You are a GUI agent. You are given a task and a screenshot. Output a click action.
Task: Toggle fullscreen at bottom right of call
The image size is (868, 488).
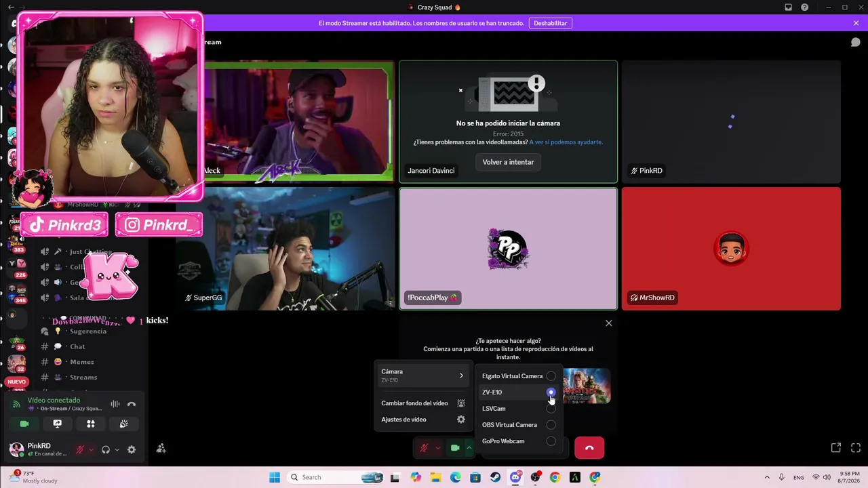pyautogui.click(x=856, y=448)
